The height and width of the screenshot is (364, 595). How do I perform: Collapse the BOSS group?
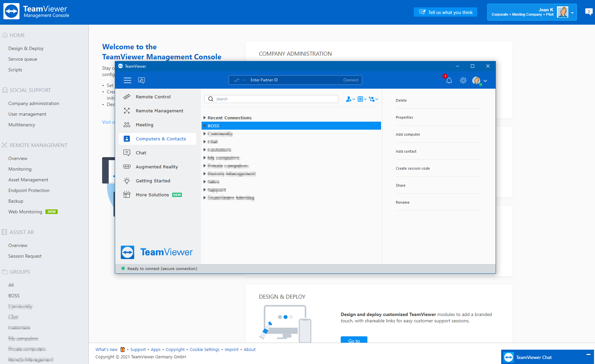(205, 126)
